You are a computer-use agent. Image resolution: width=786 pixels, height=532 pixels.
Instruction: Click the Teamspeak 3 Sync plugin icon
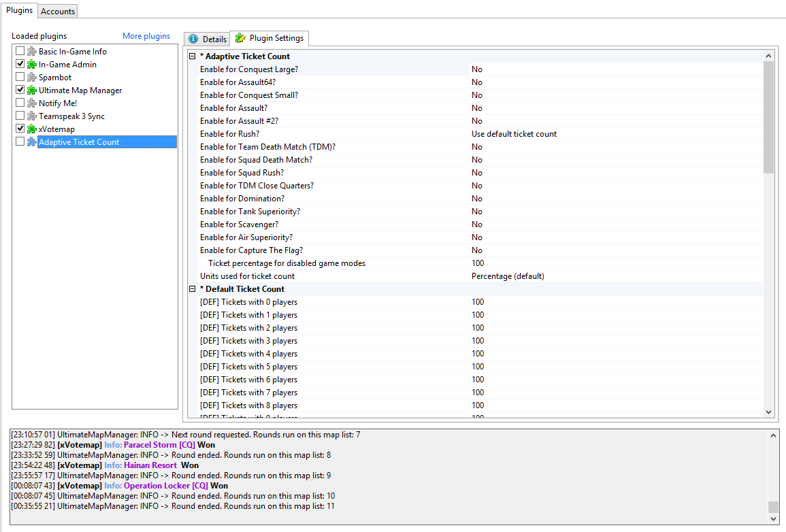point(31,116)
